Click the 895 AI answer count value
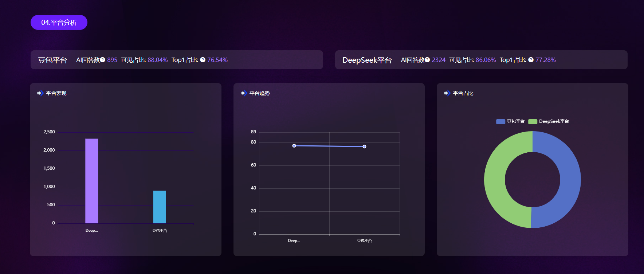 112,60
